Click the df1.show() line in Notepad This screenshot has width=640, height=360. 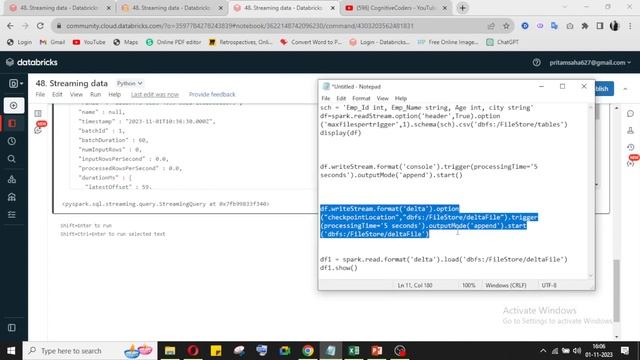click(x=339, y=268)
